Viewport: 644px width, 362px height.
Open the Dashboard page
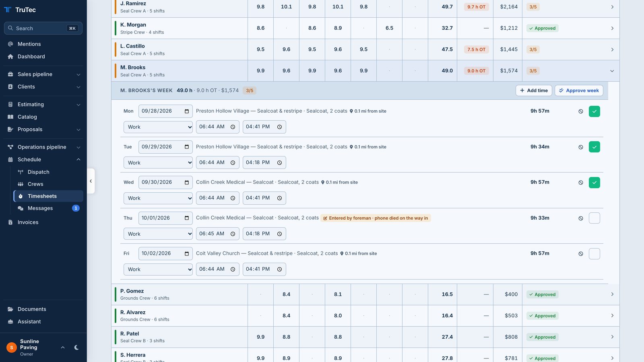[x=43, y=57]
